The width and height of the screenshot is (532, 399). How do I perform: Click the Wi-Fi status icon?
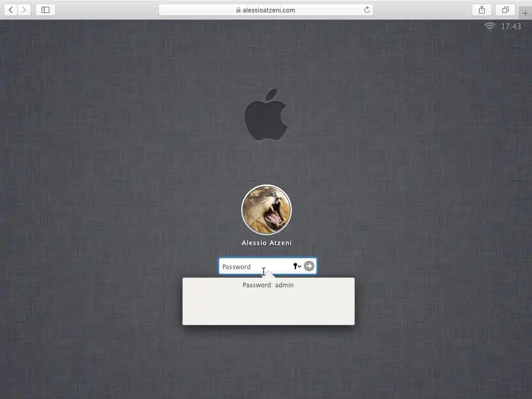click(x=489, y=26)
